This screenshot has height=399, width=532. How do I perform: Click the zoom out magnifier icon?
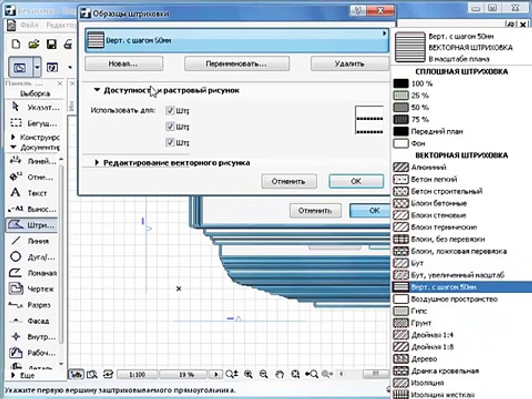(264, 374)
